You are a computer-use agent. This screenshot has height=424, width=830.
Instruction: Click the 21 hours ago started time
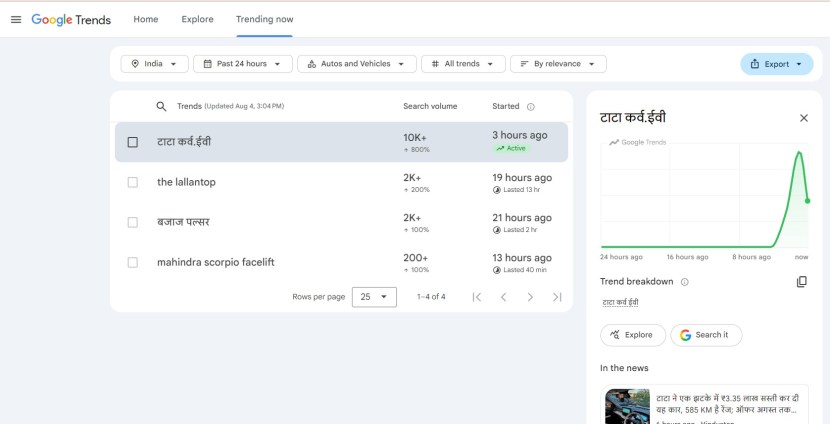point(522,218)
